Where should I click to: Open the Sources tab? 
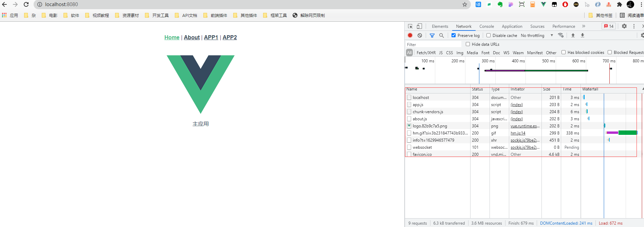click(537, 26)
